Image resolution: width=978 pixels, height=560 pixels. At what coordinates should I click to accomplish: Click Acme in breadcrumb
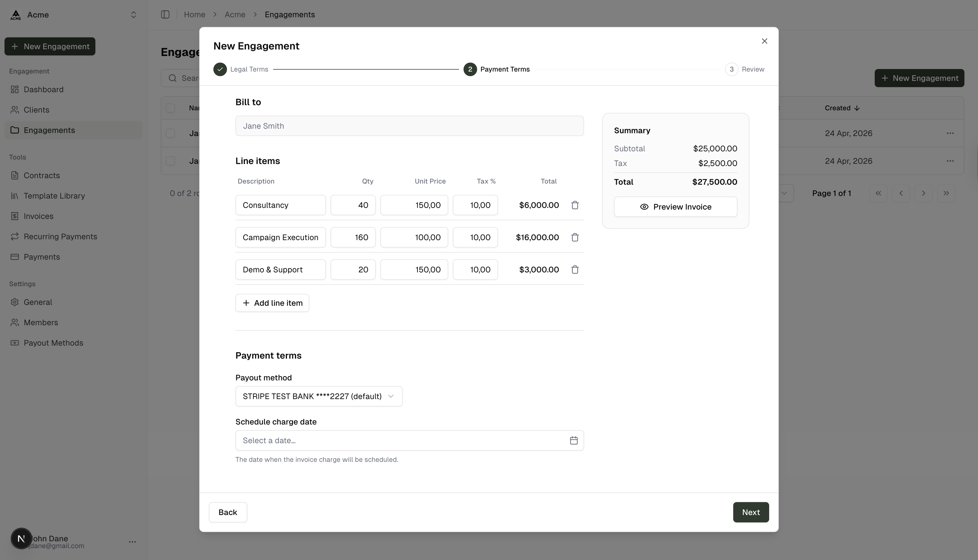(x=235, y=15)
